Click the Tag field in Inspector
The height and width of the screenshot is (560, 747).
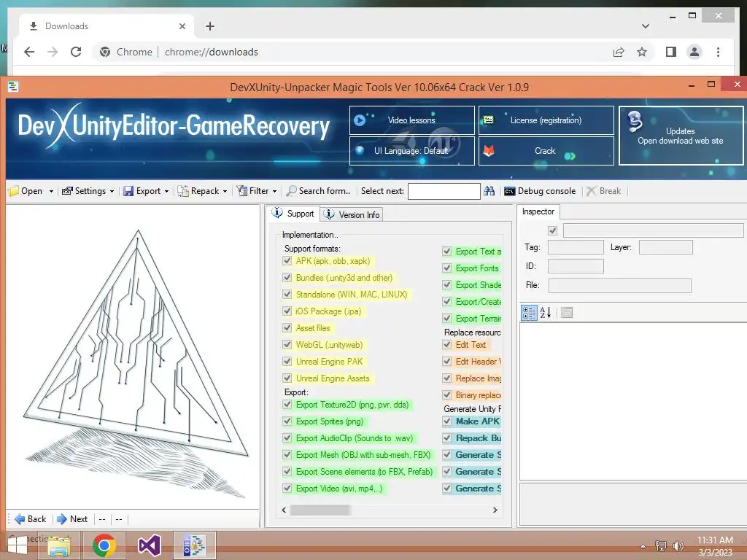576,247
